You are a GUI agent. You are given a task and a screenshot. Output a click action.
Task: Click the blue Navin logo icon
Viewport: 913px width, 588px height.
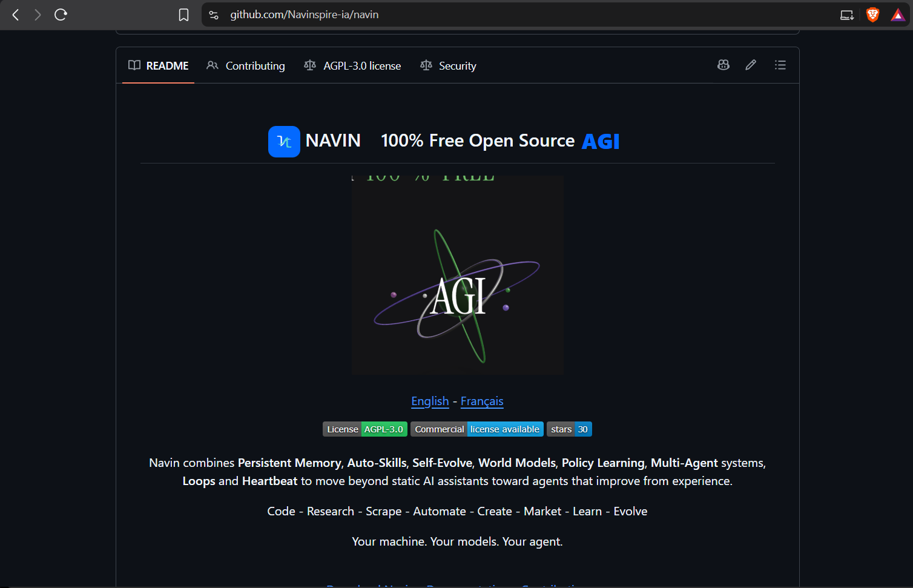[284, 141]
